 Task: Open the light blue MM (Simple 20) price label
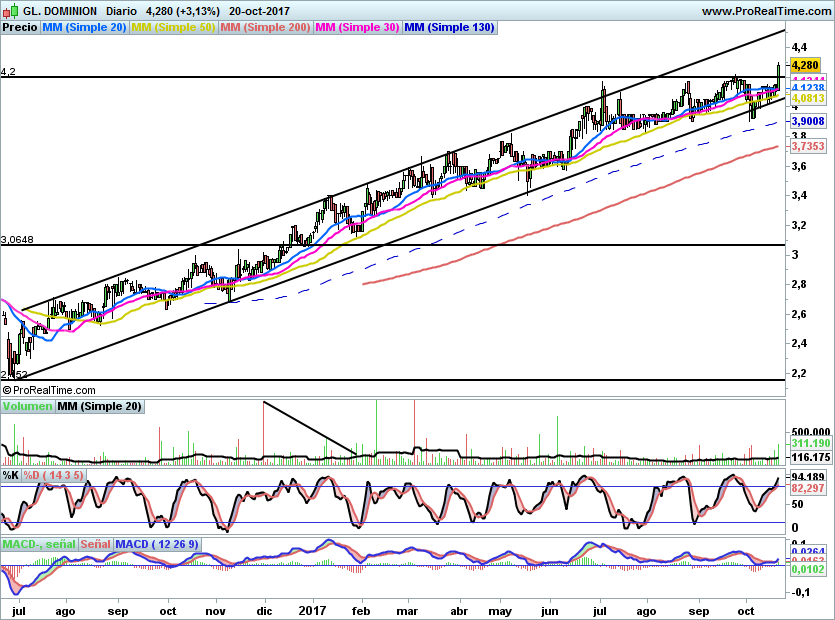coord(84,27)
